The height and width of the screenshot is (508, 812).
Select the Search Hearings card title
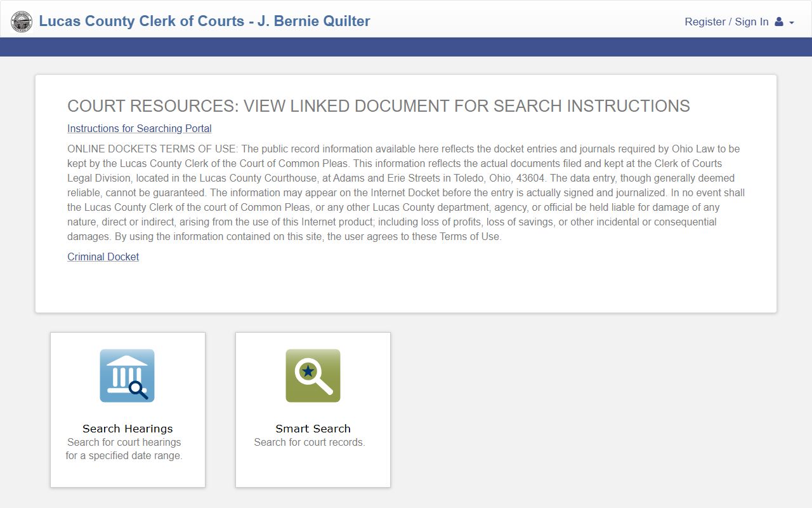point(128,429)
